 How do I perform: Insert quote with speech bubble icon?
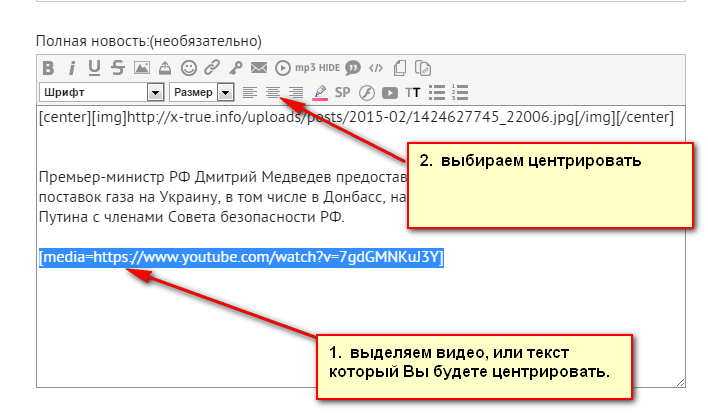(353, 69)
